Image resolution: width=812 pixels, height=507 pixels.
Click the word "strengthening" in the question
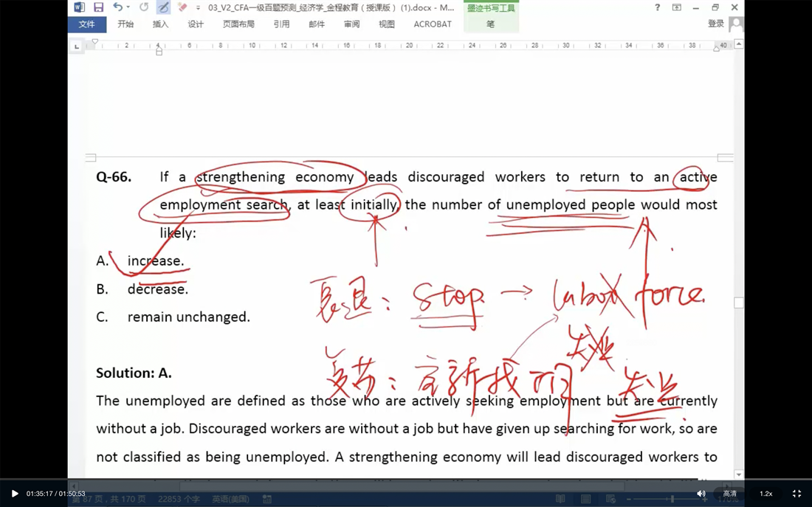click(x=241, y=177)
